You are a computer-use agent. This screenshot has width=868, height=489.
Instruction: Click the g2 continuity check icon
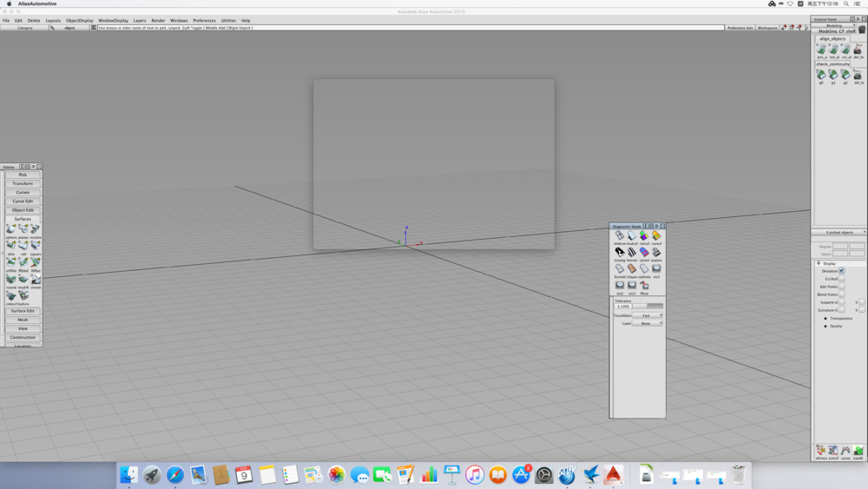click(x=845, y=76)
